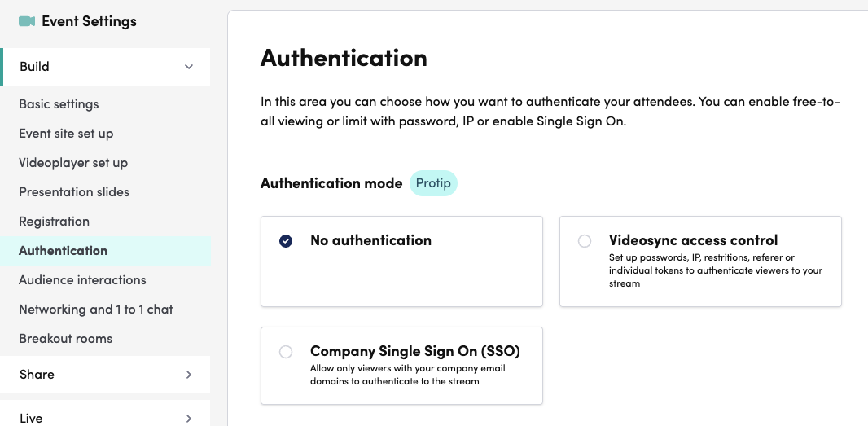Enable Company Single Sign On (SSO) radio
This screenshot has height=426, width=868.
286,352
